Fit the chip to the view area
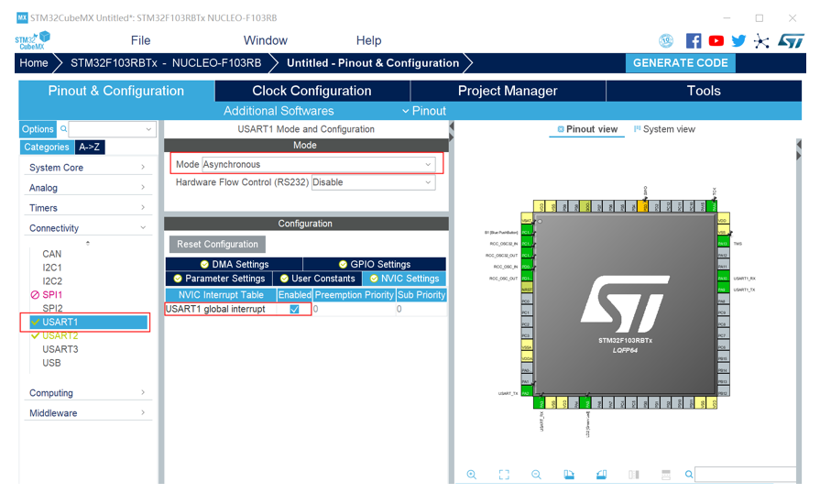 (x=504, y=474)
